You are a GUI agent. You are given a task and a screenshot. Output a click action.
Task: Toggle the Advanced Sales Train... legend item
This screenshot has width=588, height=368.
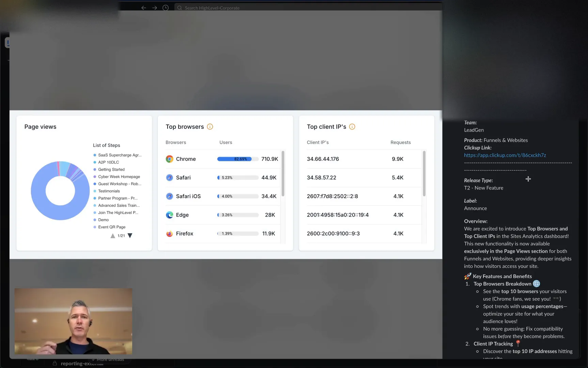(x=117, y=205)
